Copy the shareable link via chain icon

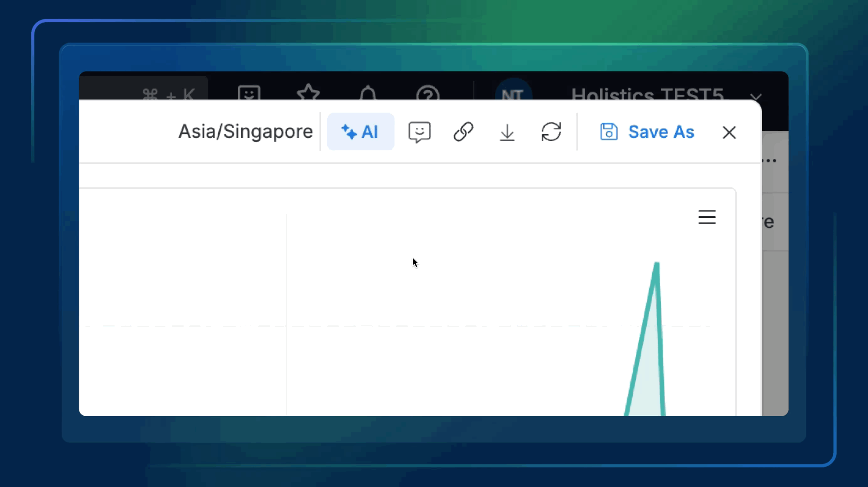[x=463, y=132]
